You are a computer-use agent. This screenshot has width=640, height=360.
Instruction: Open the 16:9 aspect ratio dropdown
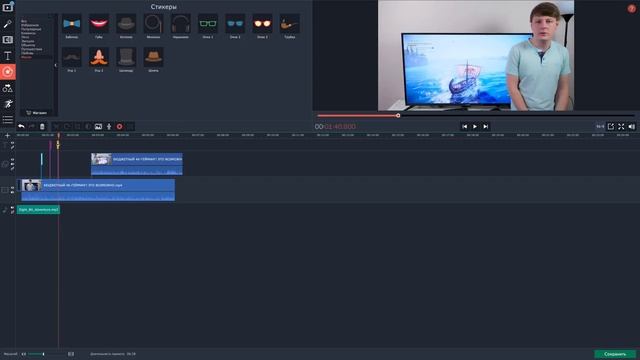pos(600,127)
